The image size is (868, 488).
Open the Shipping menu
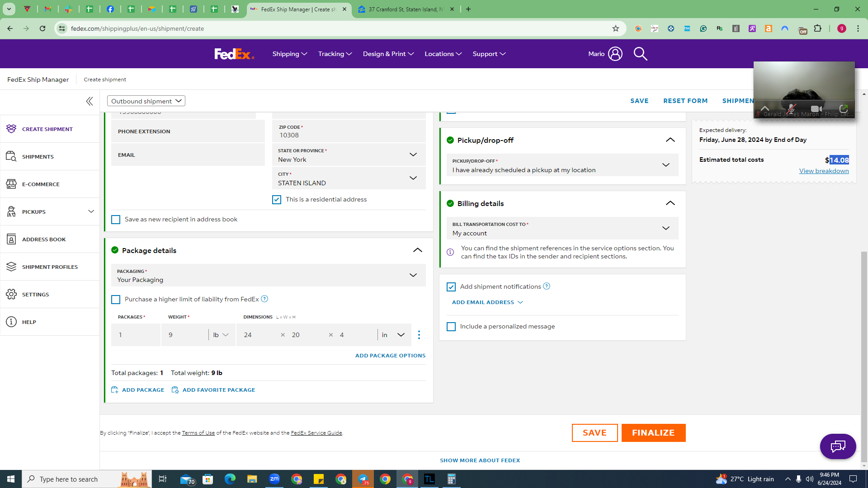point(290,54)
